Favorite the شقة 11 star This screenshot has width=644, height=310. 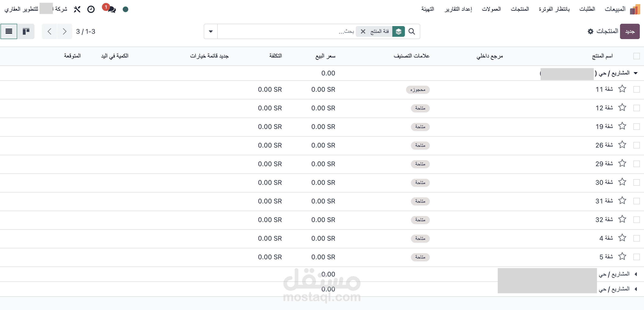tap(622, 89)
